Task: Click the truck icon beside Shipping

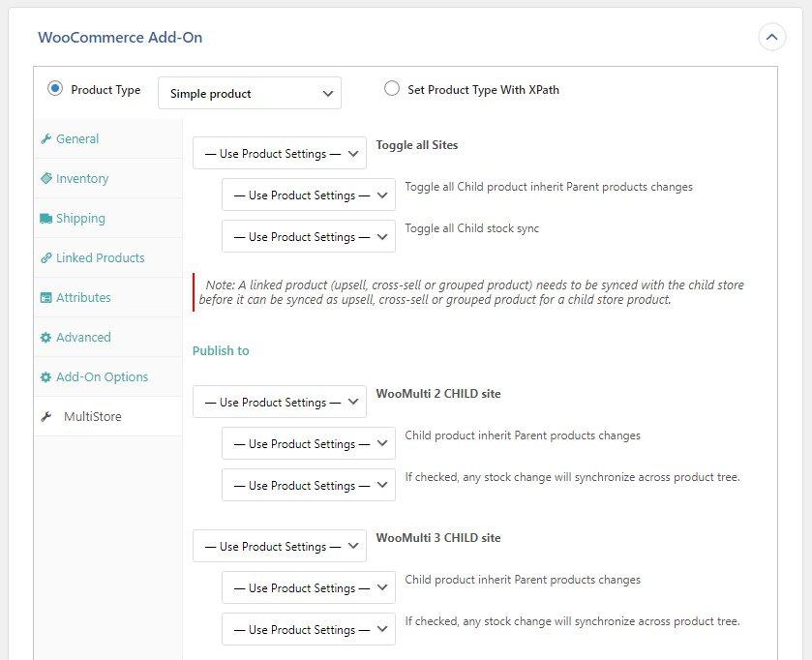Action: [x=45, y=219]
